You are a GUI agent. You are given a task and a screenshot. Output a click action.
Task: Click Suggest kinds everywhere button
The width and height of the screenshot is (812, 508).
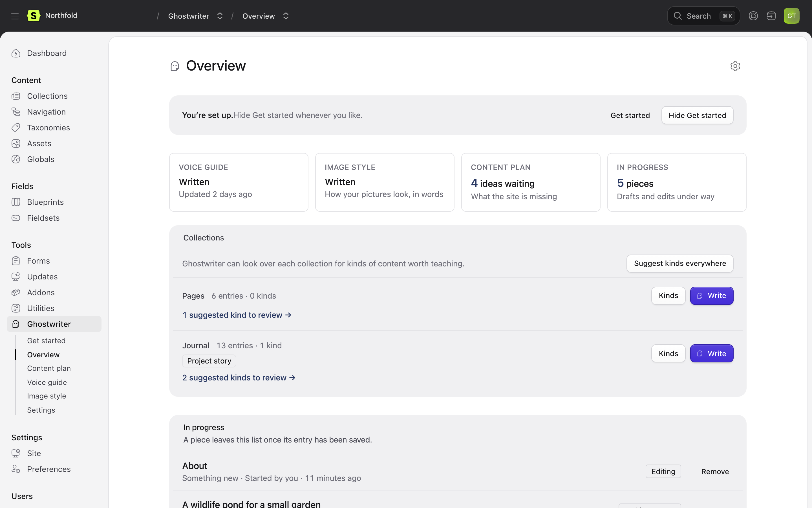pyautogui.click(x=680, y=263)
